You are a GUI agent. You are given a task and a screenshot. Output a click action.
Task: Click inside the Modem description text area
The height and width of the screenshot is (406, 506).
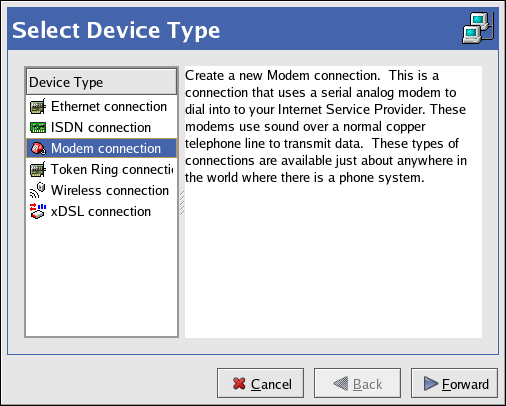(x=333, y=202)
